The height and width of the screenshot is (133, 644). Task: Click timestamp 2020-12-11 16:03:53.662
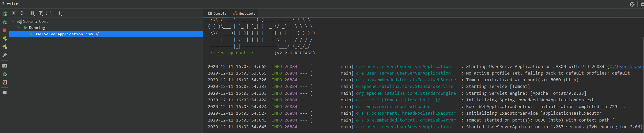click(x=237, y=67)
